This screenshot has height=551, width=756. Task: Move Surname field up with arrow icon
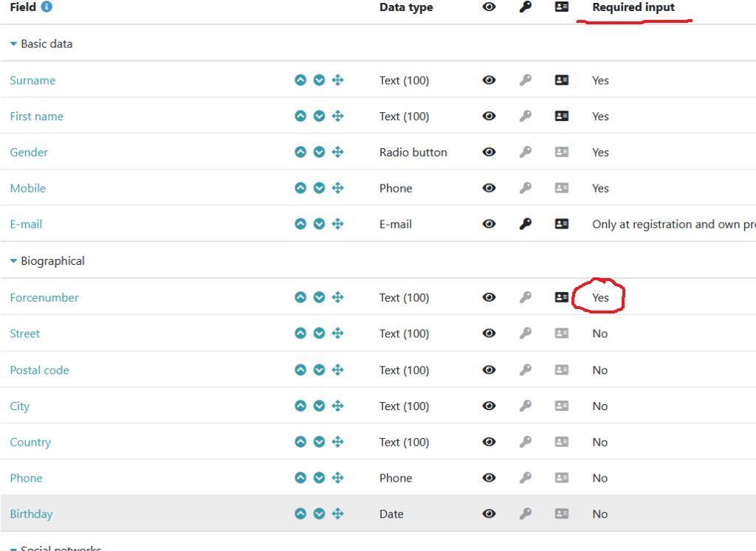point(300,80)
